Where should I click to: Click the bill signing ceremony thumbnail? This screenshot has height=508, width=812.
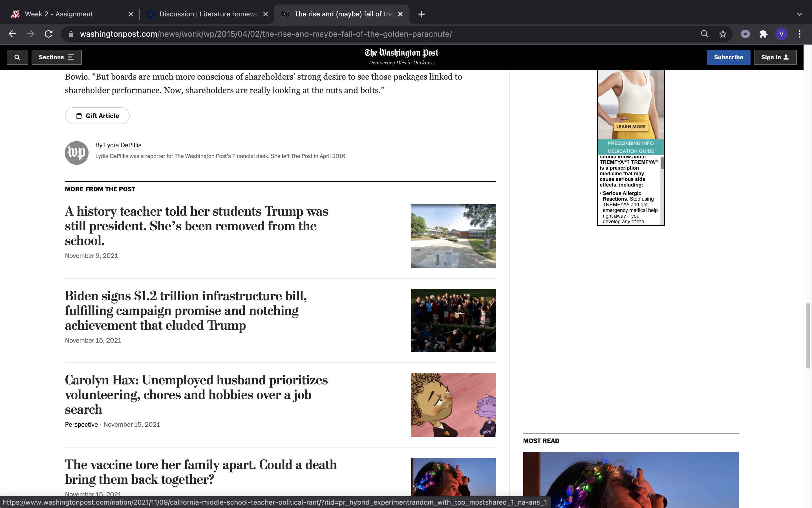coord(453,321)
